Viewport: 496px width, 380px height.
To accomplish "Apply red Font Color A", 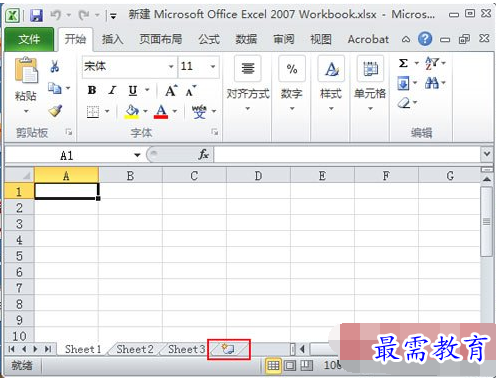I will click(161, 111).
